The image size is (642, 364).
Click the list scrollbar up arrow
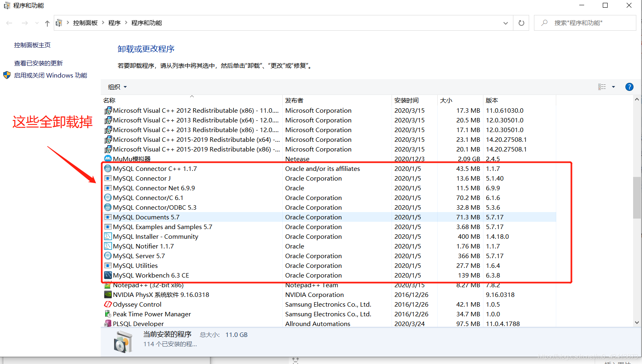tap(637, 99)
